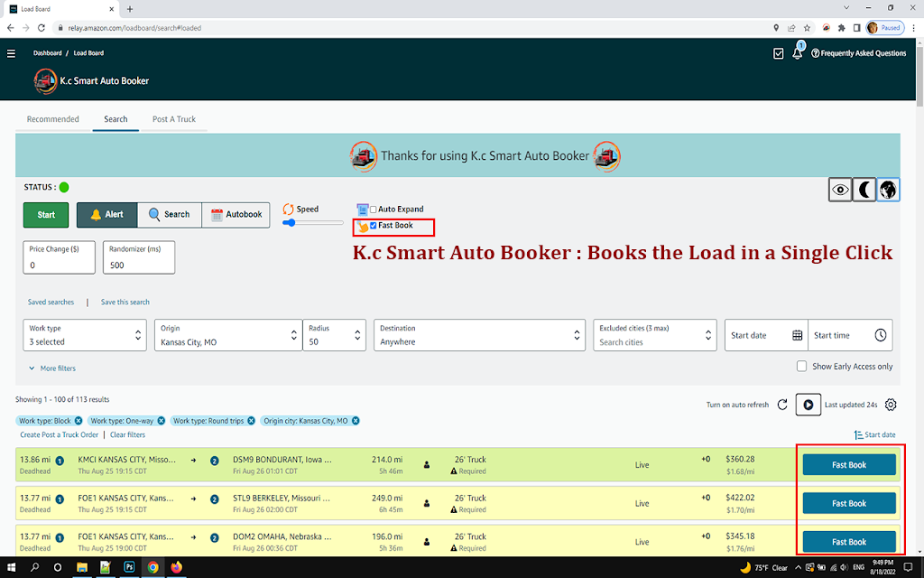
Task: Switch to dark mode moon icon
Action: coord(864,190)
